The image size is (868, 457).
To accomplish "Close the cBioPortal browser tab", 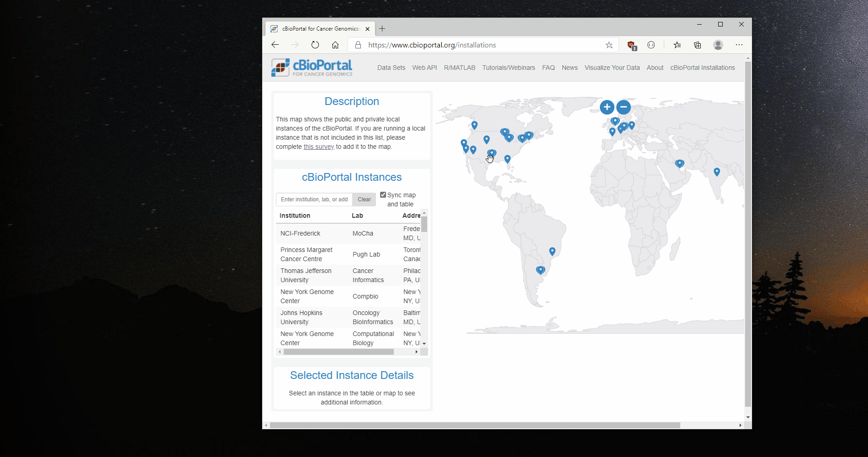I will click(368, 29).
